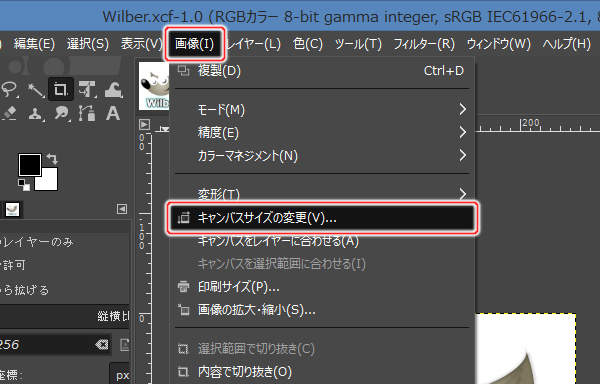Open the フィルター(R) menu

tap(424, 44)
